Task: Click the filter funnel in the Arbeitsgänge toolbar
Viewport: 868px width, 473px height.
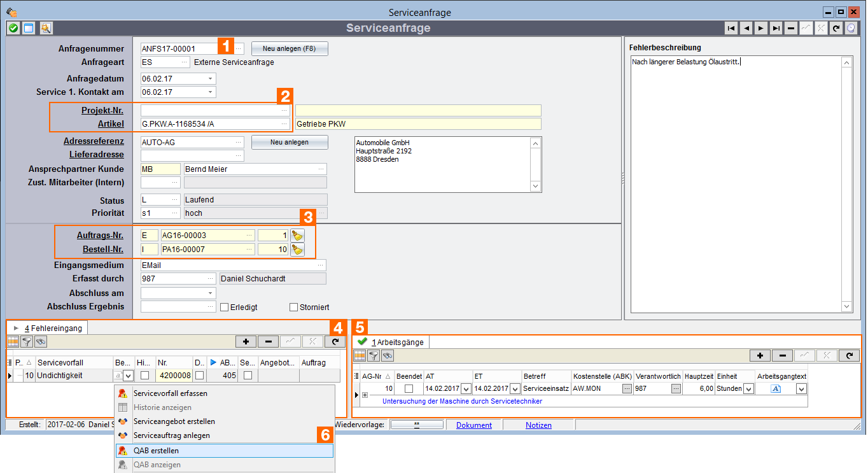Action: click(x=374, y=355)
